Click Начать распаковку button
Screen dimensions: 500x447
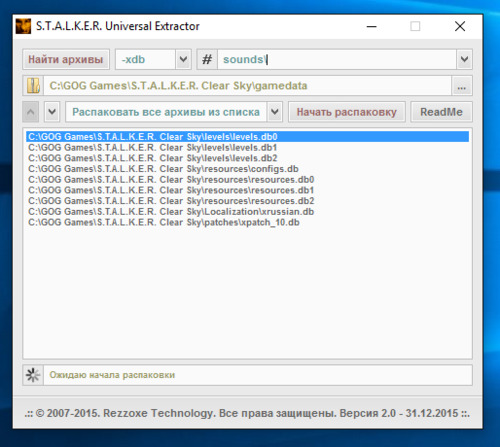347,112
